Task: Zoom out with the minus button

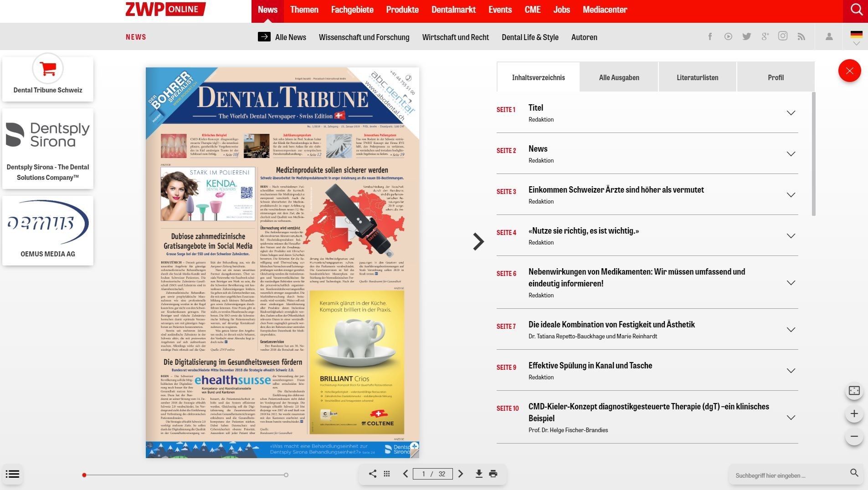Action: 854,436
